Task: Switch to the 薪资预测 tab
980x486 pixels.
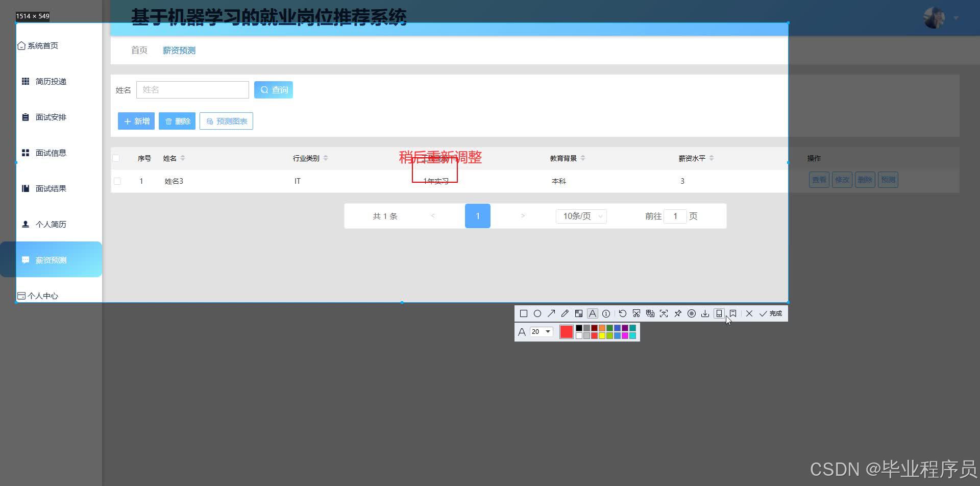Action: (178, 50)
